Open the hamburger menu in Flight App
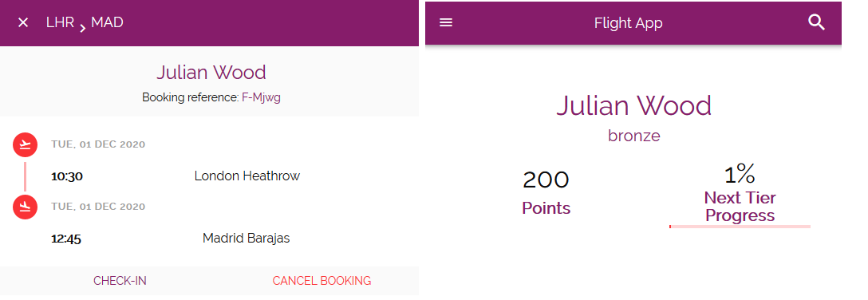 coord(446,22)
